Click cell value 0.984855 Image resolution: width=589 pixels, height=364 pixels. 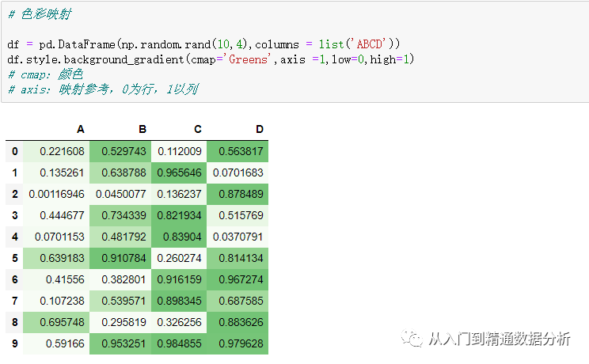[x=180, y=343]
